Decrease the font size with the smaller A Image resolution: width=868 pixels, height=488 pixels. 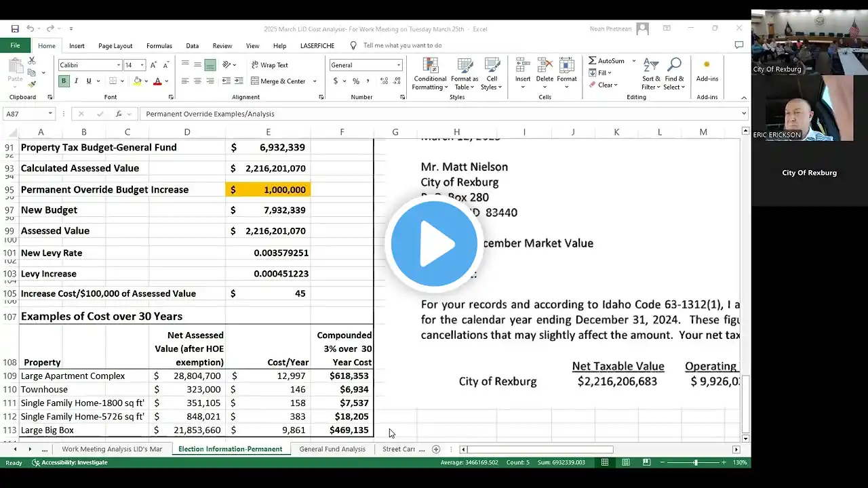click(165, 65)
